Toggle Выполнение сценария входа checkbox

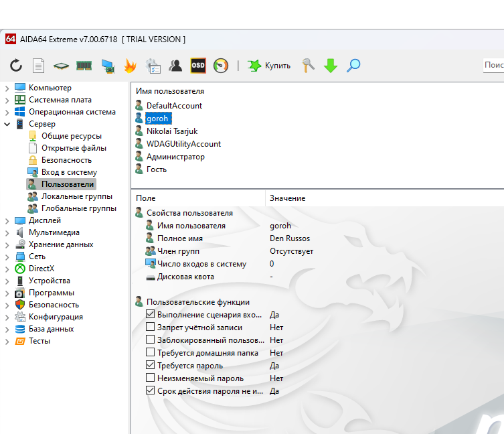[x=150, y=314]
